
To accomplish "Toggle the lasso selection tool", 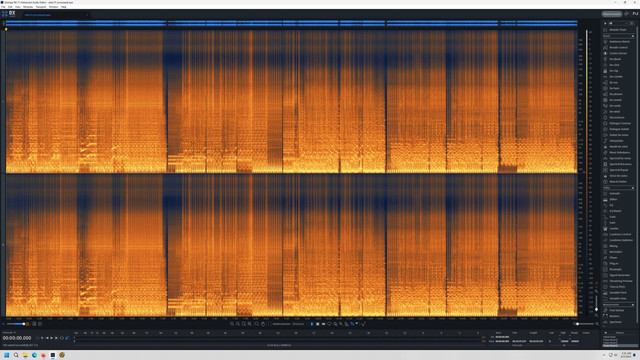I will [x=329, y=324].
